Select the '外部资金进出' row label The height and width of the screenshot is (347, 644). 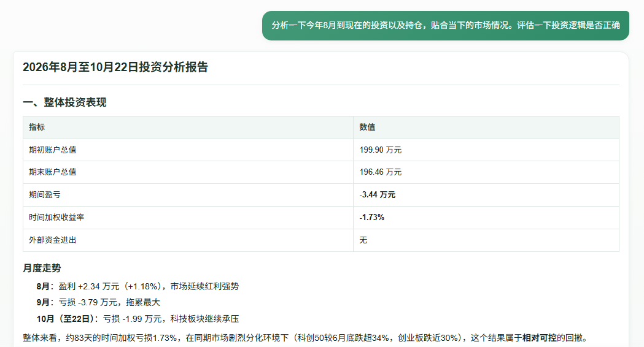[x=53, y=240]
